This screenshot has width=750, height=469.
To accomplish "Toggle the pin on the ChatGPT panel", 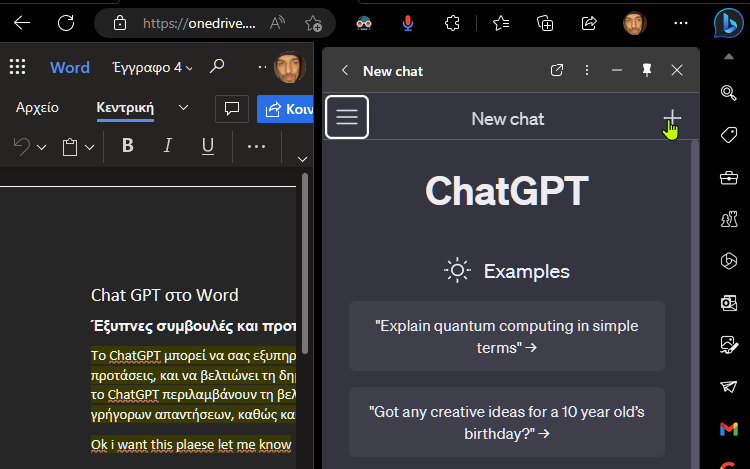I will click(x=647, y=70).
